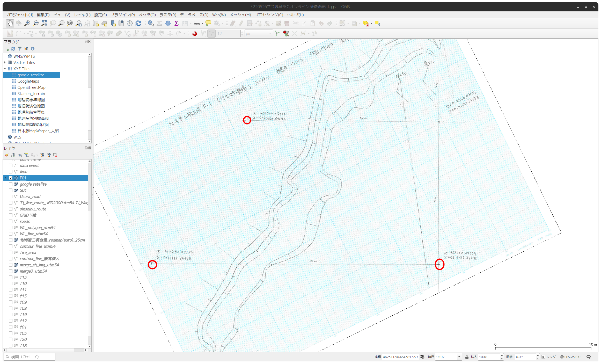Select OpenStreetMap tile entry
Screen dimensions: 601x364
tap(31, 87)
